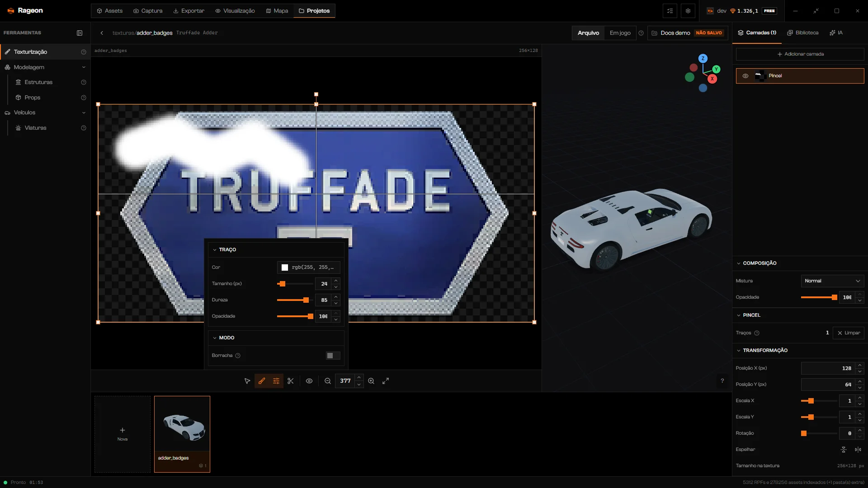Open the task checklist icon in header
Screen dimensions: 868x488
[670, 11]
